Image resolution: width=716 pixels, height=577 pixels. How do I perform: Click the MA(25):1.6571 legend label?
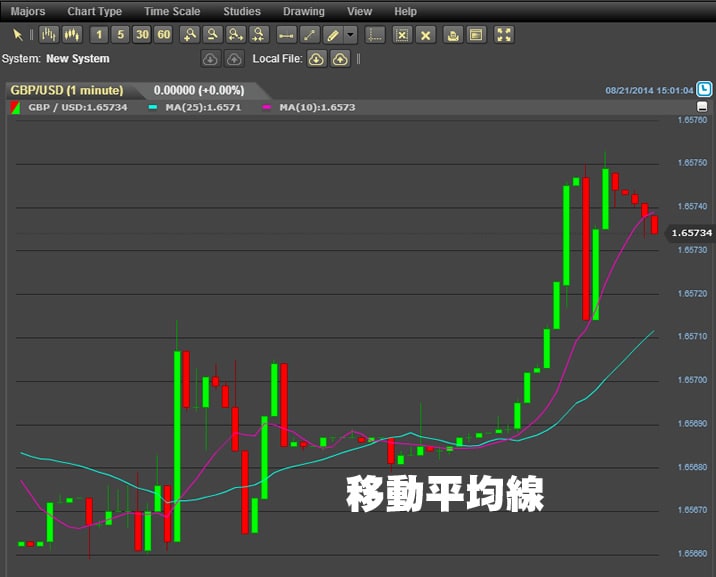click(x=203, y=108)
